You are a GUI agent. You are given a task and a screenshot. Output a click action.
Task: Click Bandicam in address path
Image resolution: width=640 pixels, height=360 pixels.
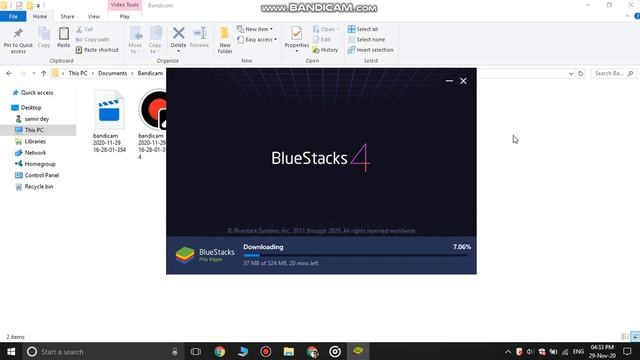[150, 73]
